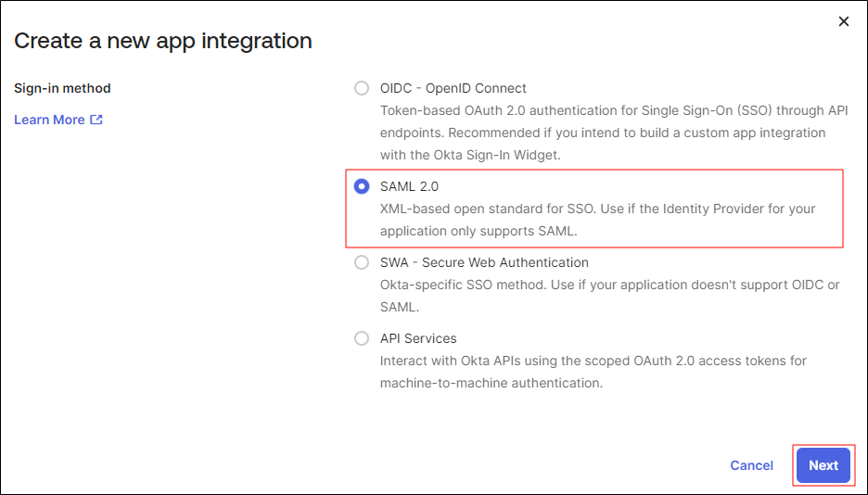Click the external link icon beside Learn More

pos(96,120)
